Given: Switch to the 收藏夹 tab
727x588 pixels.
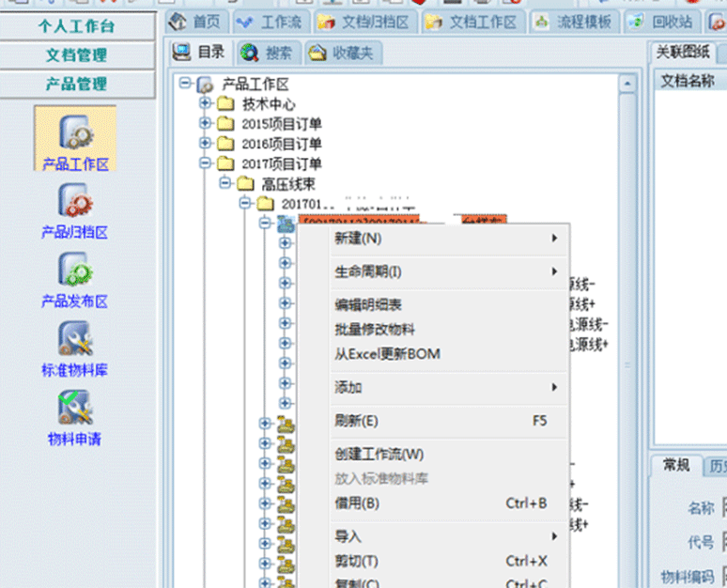Looking at the screenshot, I should point(339,54).
